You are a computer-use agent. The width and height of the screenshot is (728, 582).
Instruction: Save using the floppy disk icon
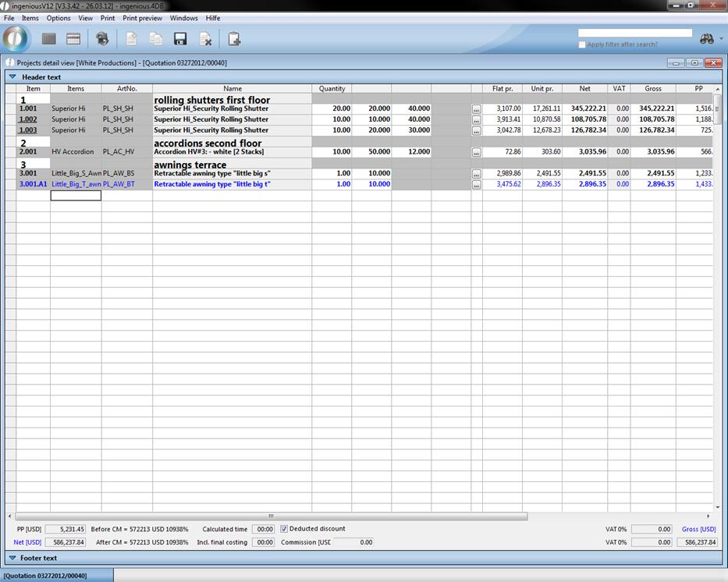180,39
